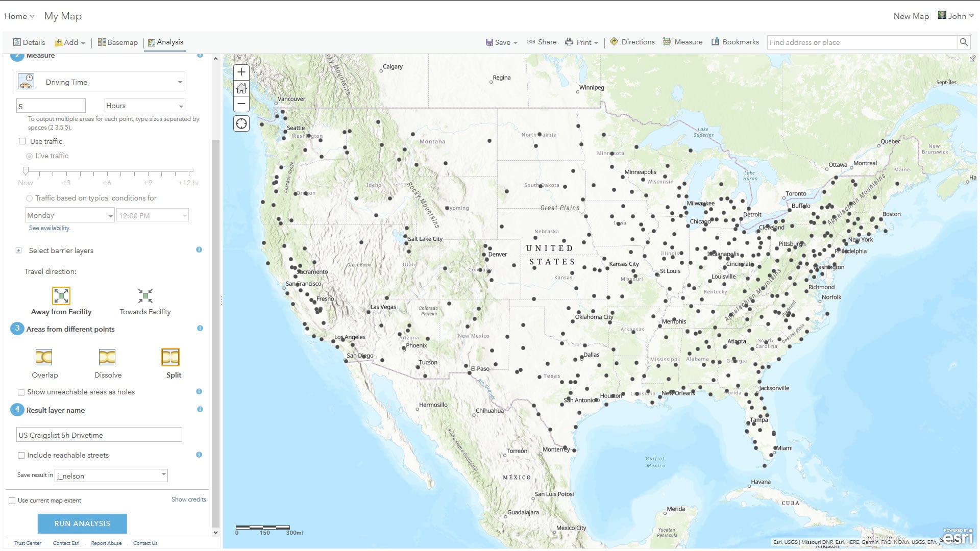Viewport: 980px width, 551px height.
Task: Choose the Overlap areas option
Action: 44,357
